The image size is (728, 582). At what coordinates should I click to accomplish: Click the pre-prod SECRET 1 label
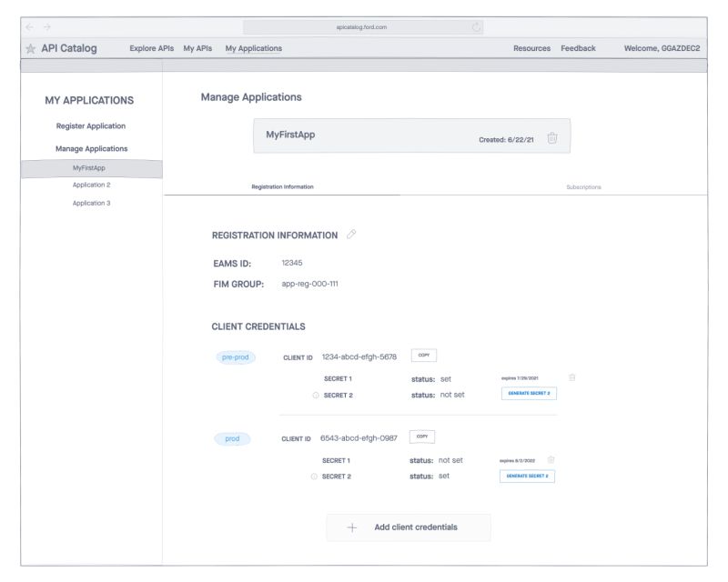(338, 379)
